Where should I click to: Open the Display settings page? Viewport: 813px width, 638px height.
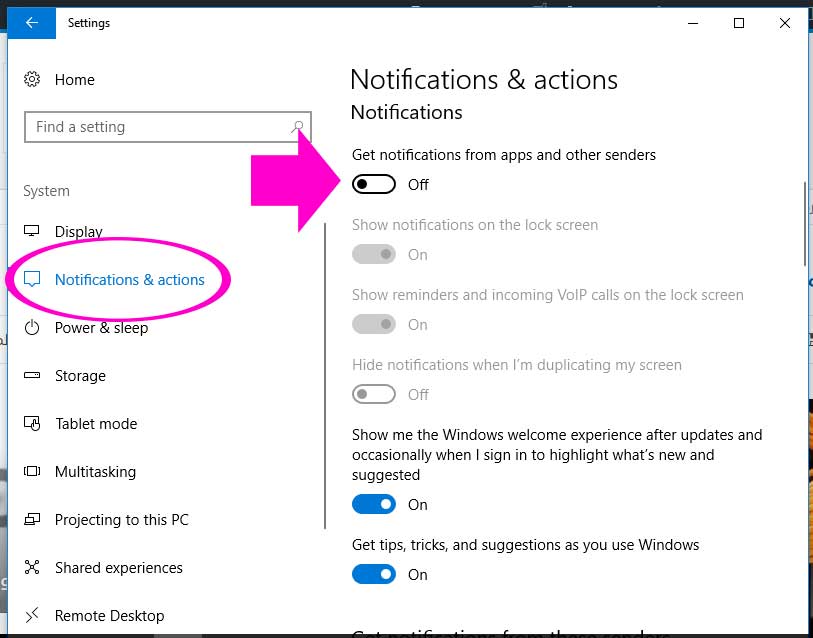(x=79, y=231)
